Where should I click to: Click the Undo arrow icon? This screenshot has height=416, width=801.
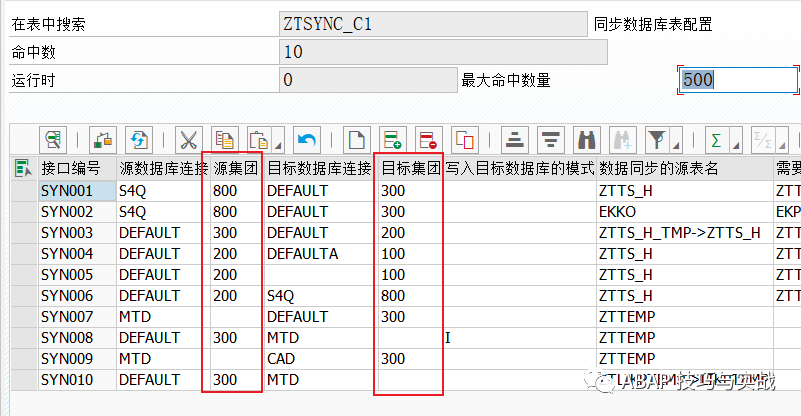[307, 140]
